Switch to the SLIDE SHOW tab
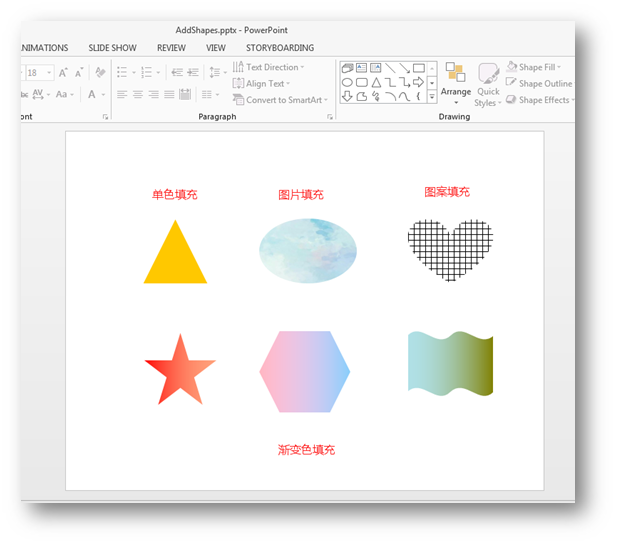Image resolution: width=617 pixels, height=545 pixels. (113, 48)
